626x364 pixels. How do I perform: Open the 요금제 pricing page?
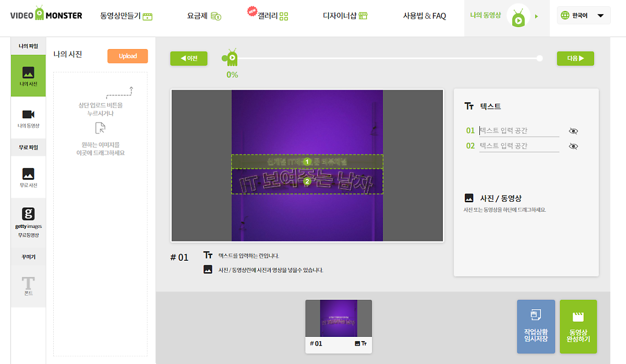click(x=204, y=16)
